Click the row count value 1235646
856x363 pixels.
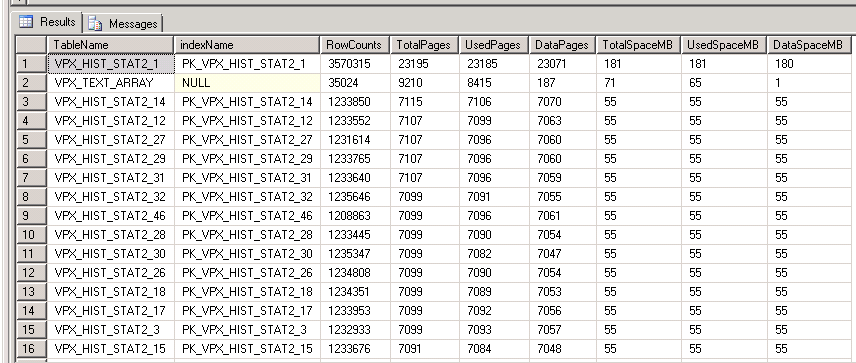tap(355, 197)
